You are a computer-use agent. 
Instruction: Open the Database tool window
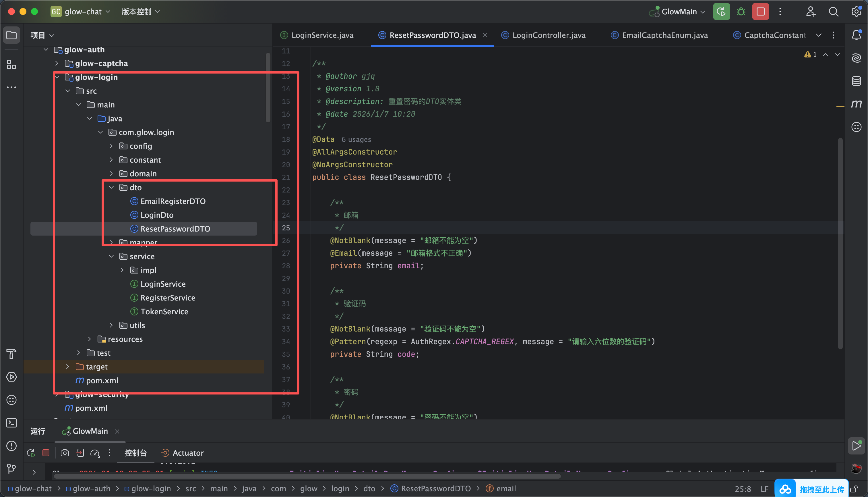[856, 81]
